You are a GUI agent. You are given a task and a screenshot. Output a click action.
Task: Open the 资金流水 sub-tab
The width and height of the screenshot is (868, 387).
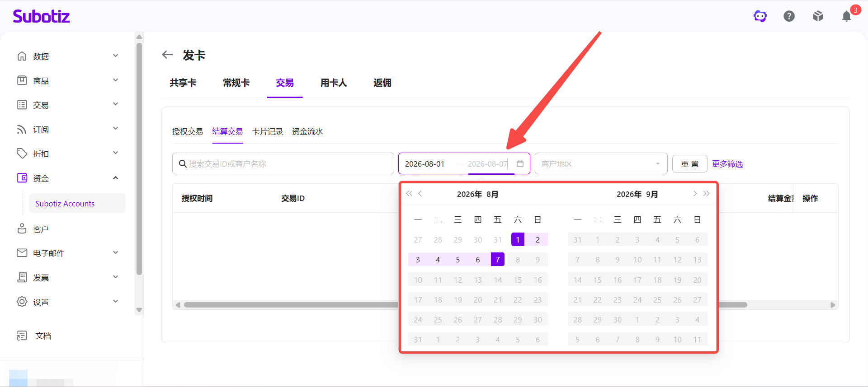(x=307, y=131)
